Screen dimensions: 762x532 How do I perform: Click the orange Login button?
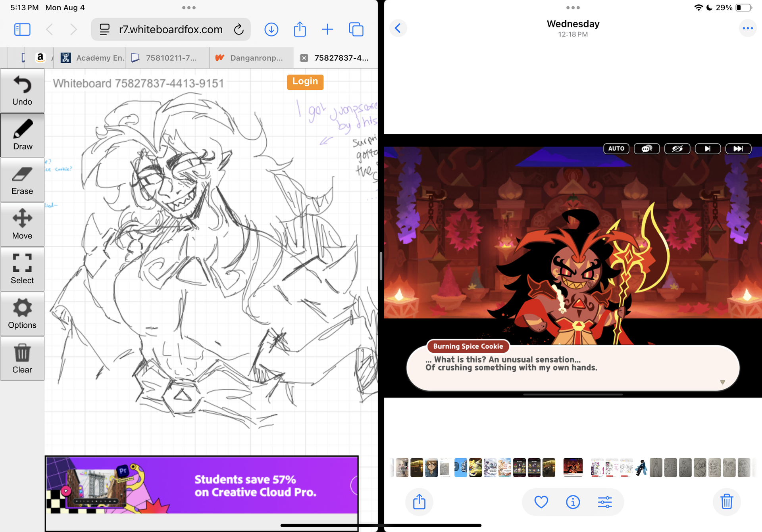tap(305, 82)
